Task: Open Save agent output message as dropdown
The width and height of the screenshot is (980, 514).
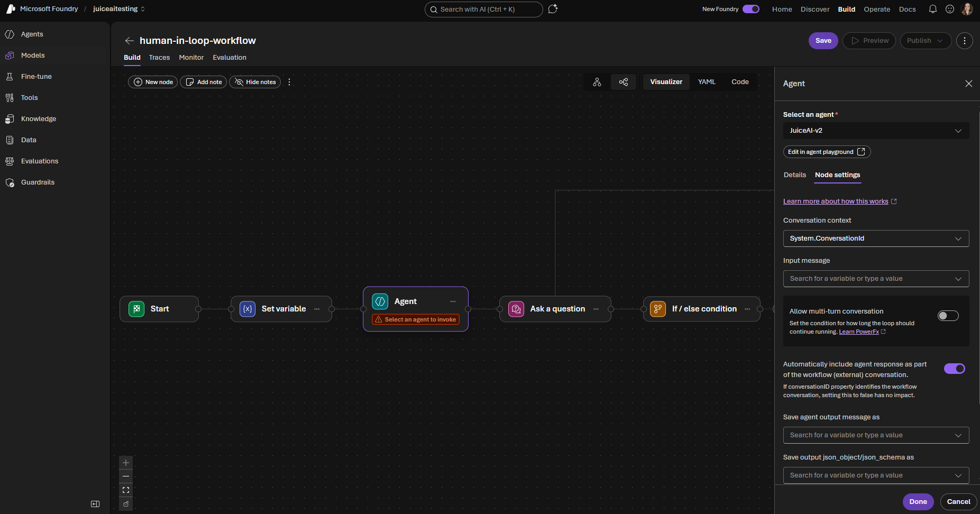Action: pos(876,435)
